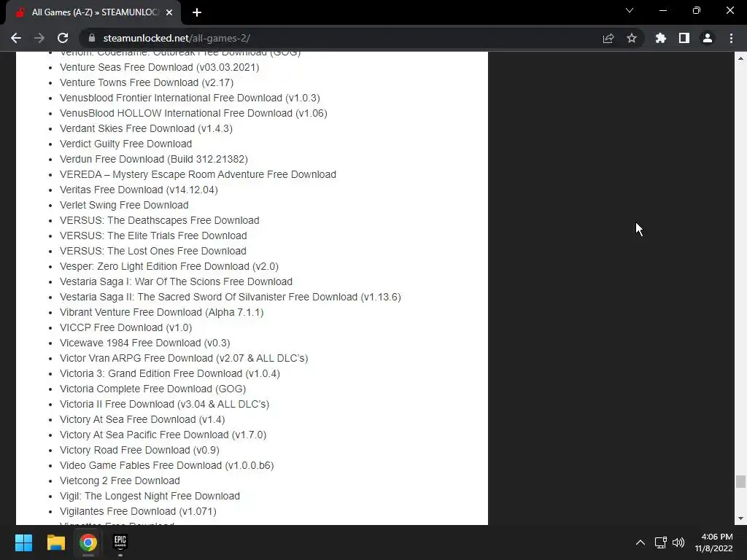Open a new browser tab
747x560 pixels.
pos(197,12)
